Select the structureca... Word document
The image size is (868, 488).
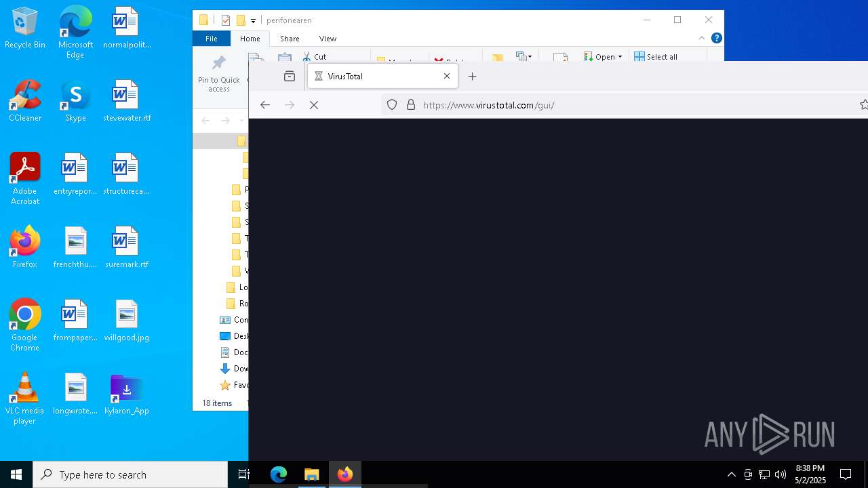coord(127,175)
